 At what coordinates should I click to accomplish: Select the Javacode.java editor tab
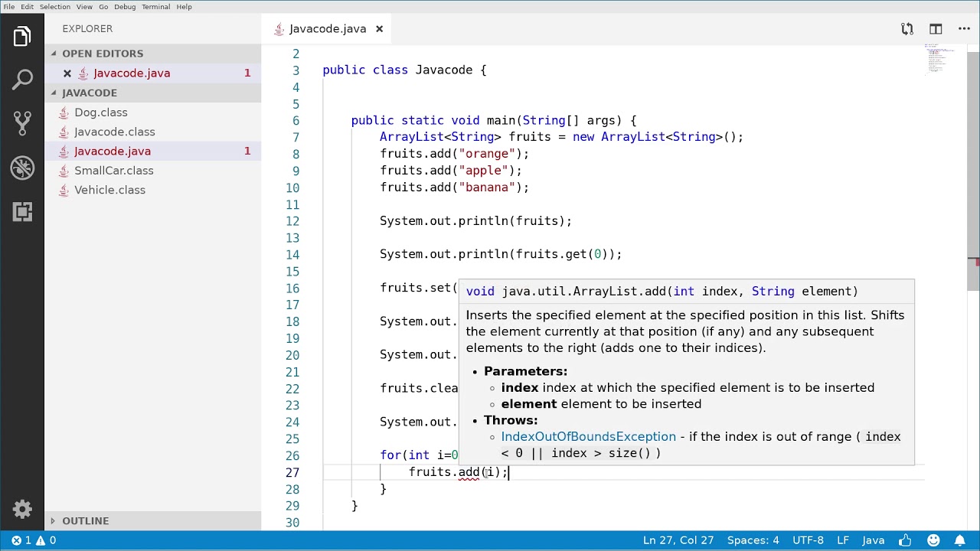click(x=328, y=29)
